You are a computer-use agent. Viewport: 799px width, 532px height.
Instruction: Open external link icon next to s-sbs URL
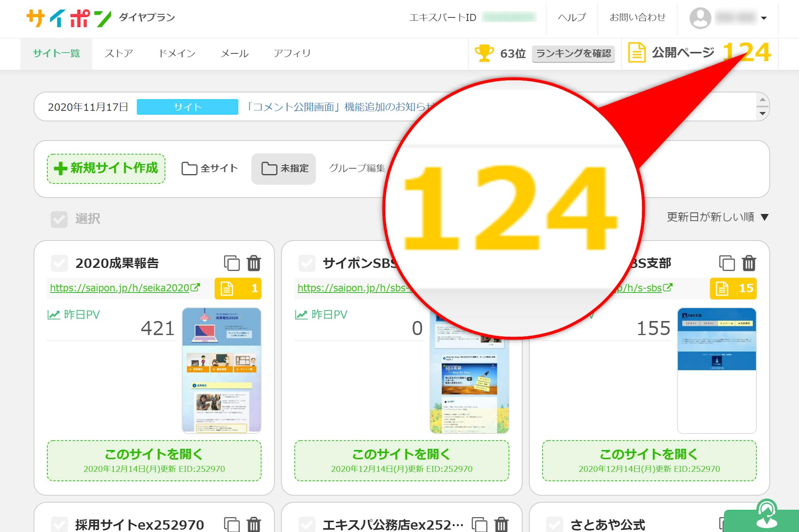[668, 288]
